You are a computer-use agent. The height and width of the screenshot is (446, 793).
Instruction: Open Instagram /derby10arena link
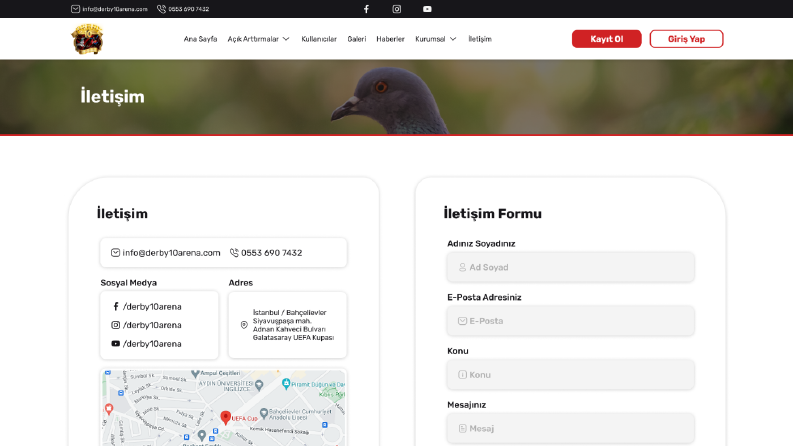(152, 325)
